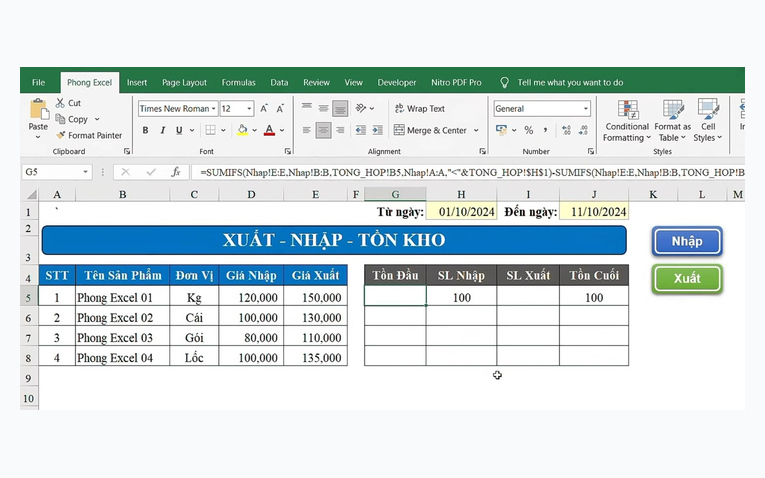Click Decrease Indent icon

click(x=361, y=130)
